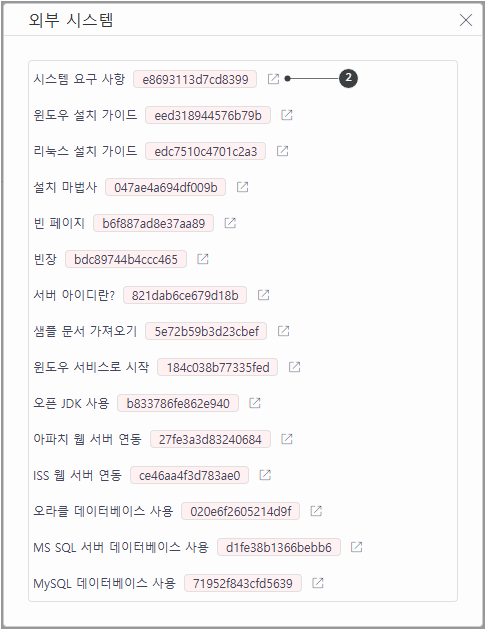The image size is (486, 630).
Task: Open external link icon beside 설치 마법사
Action: [x=243, y=187]
